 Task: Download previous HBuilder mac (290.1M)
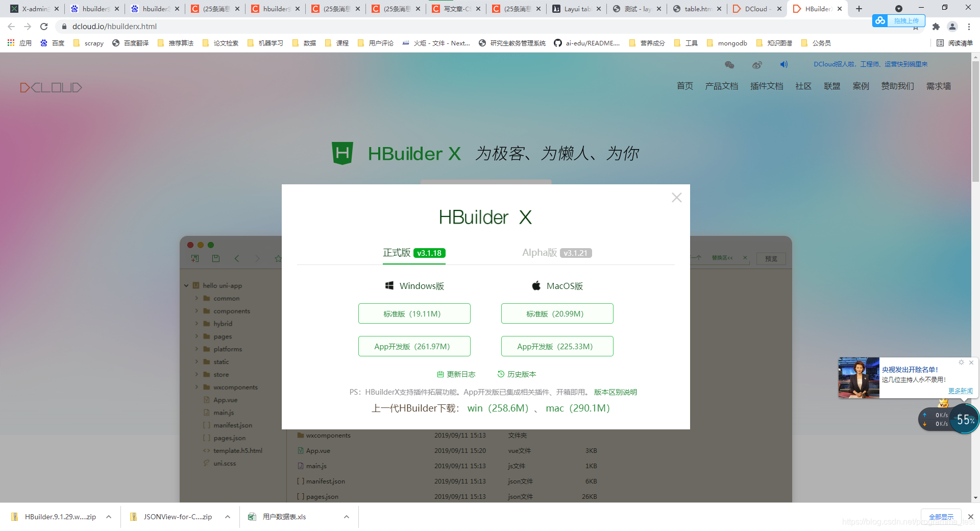(x=577, y=408)
